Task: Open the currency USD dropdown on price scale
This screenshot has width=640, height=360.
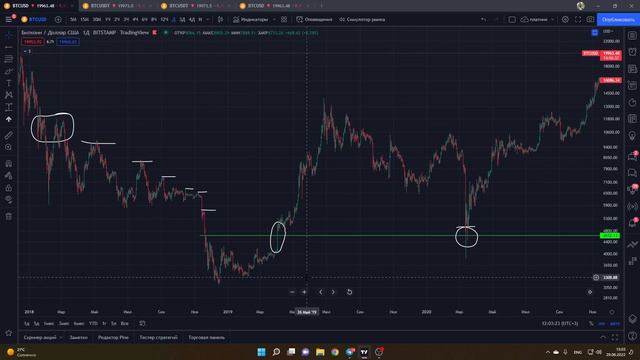Action: click(608, 31)
